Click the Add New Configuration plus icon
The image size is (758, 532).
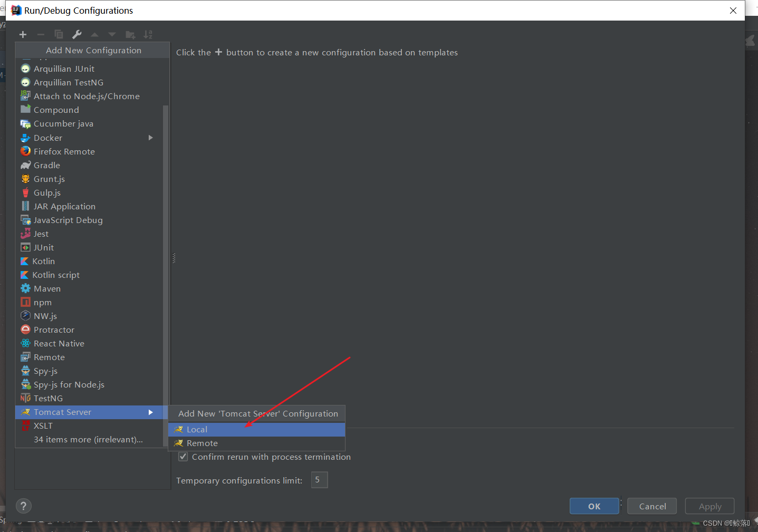23,35
